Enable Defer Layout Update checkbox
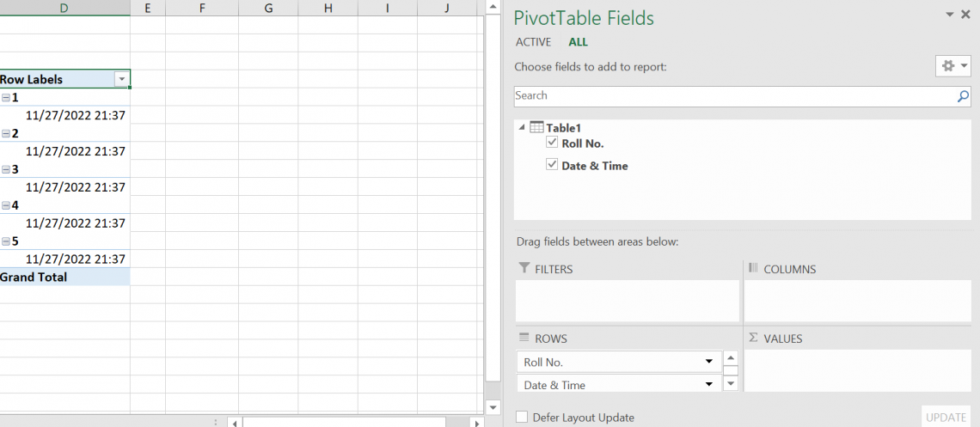This screenshot has width=980, height=427. 522,418
